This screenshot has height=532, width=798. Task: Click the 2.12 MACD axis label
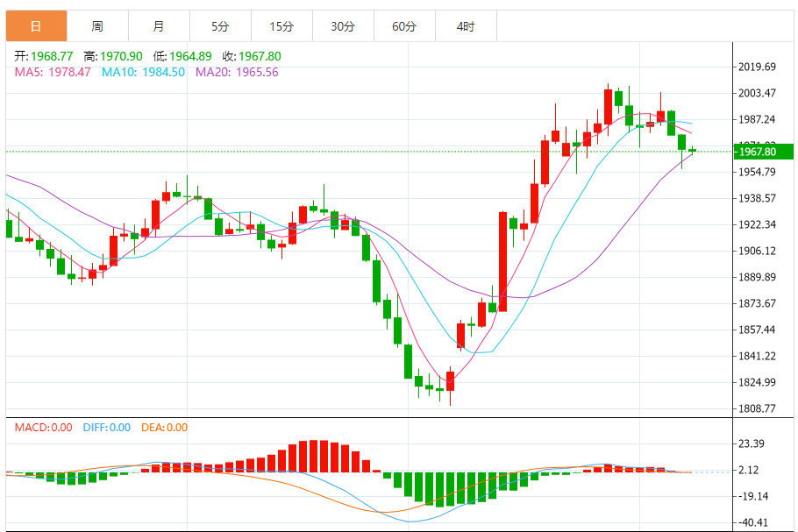tap(749, 470)
